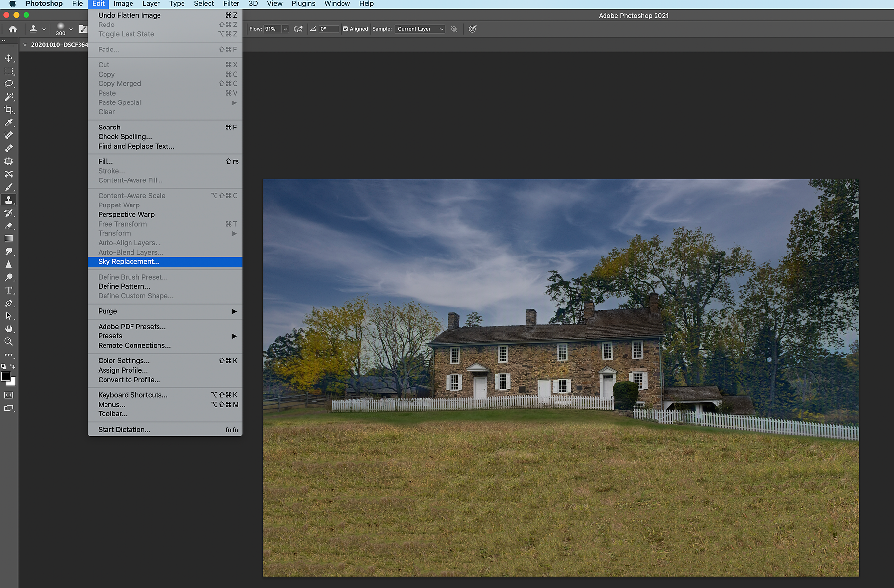Image resolution: width=894 pixels, height=588 pixels.
Task: Select the Horizontal Type tool
Action: point(9,290)
